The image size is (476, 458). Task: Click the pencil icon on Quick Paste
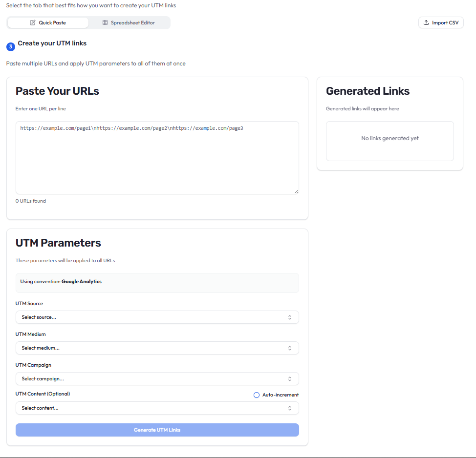pyautogui.click(x=32, y=23)
